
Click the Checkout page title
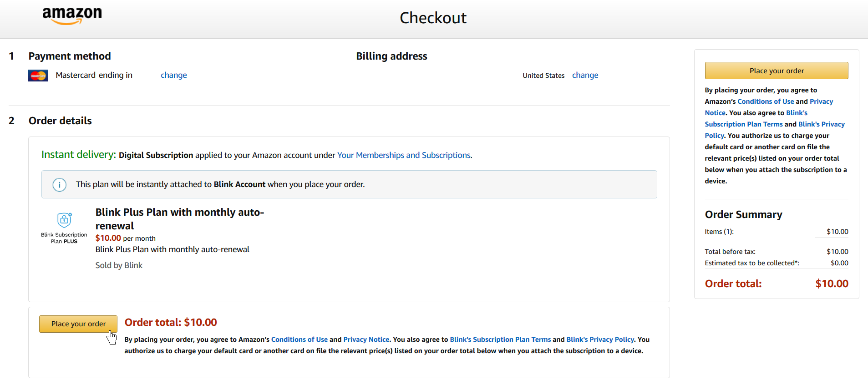point(433,18)
